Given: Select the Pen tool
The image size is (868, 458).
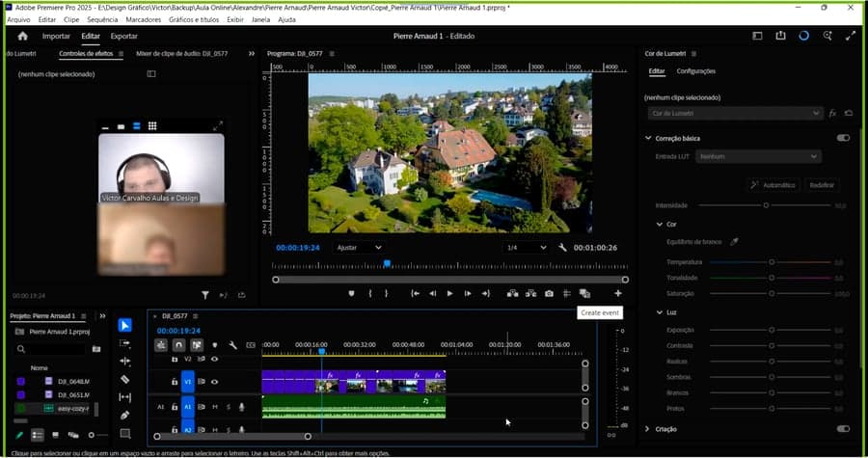Looking at the screenshot, I should [125, 415].
